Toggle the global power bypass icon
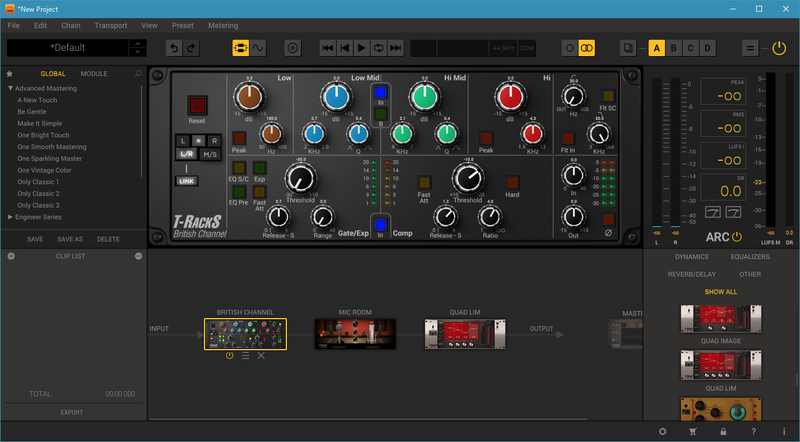The image size is (800, 442). coord(779,48)
